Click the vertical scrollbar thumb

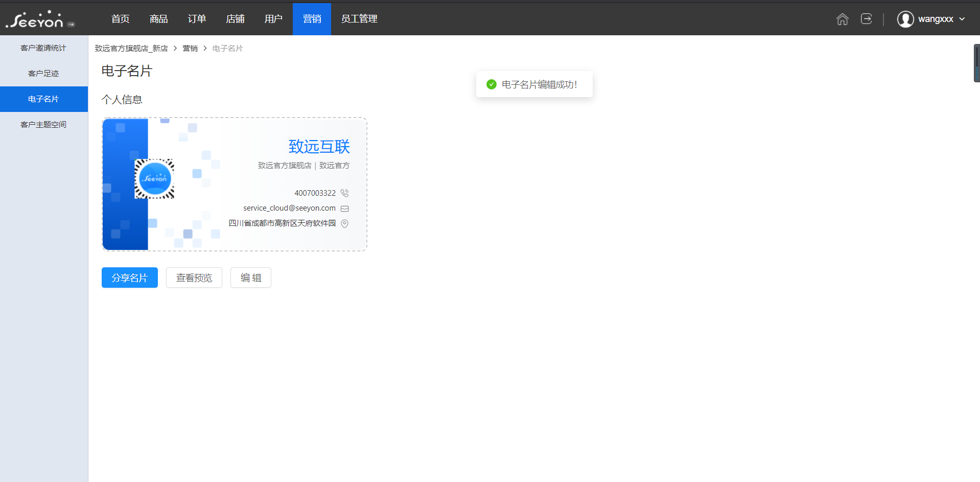click(x=977, y=63)
